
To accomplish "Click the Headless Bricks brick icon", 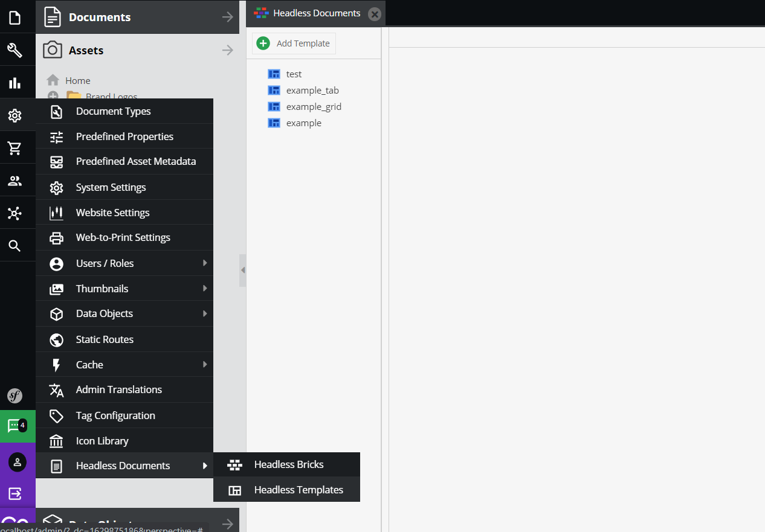I will pos(234,465).
